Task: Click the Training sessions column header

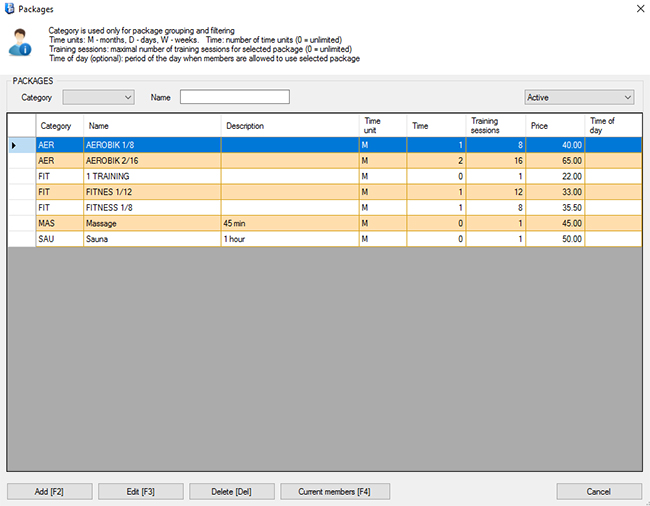Action: pyautogui.click(x=496, y=126)
